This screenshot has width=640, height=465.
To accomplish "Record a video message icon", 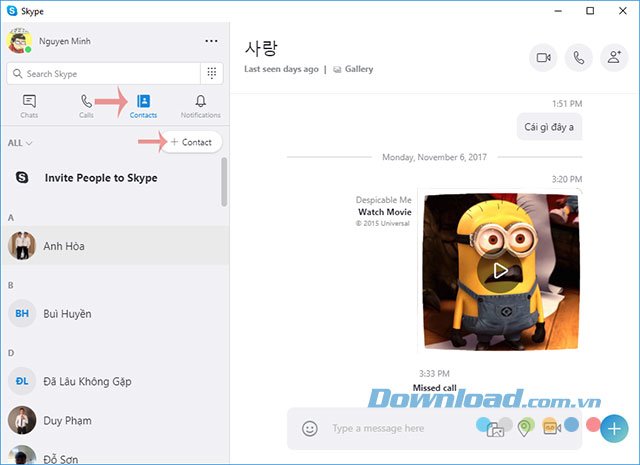I will 552,428.
